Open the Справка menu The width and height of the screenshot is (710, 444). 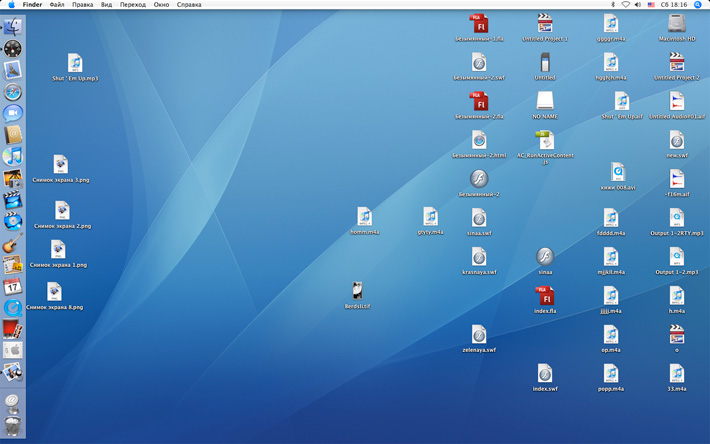click(189, 5)
